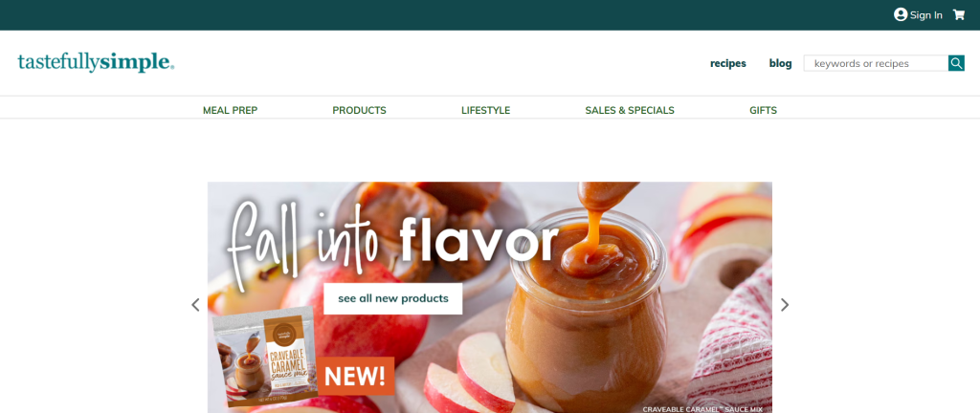The height and width of the screenshot is (413, 980).
Task: Open the shopping cart icon
Action: (958, 15)
